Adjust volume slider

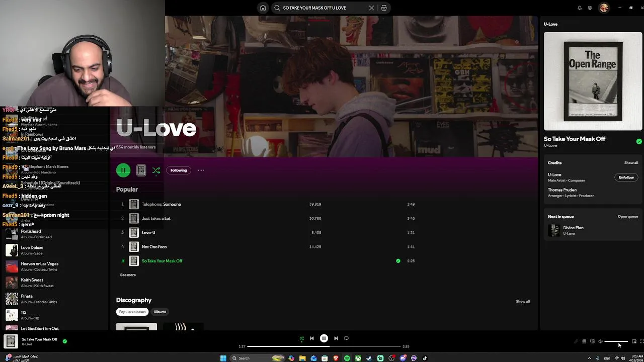[616, 341]
